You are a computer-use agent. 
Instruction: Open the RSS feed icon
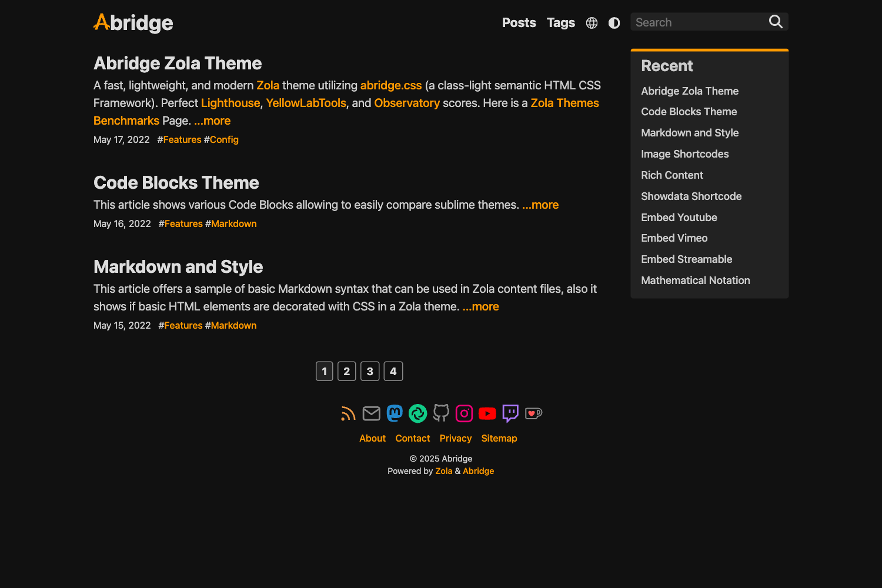[x=348, y=413]
